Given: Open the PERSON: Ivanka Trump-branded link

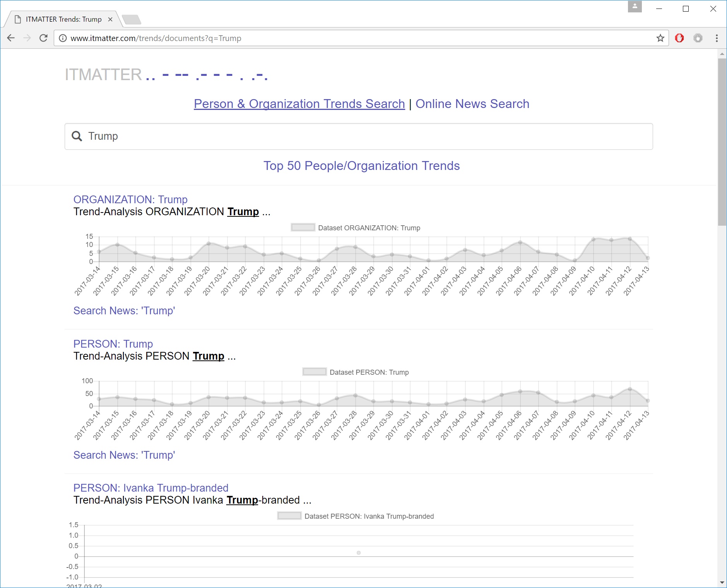Looking at the screenshot, I should pos(151,488).
